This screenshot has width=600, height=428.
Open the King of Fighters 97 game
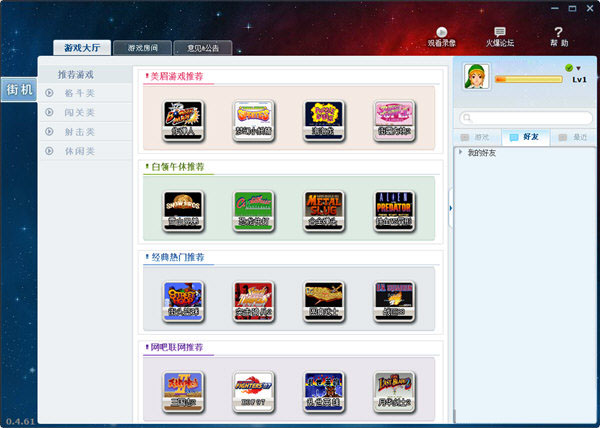253,392
